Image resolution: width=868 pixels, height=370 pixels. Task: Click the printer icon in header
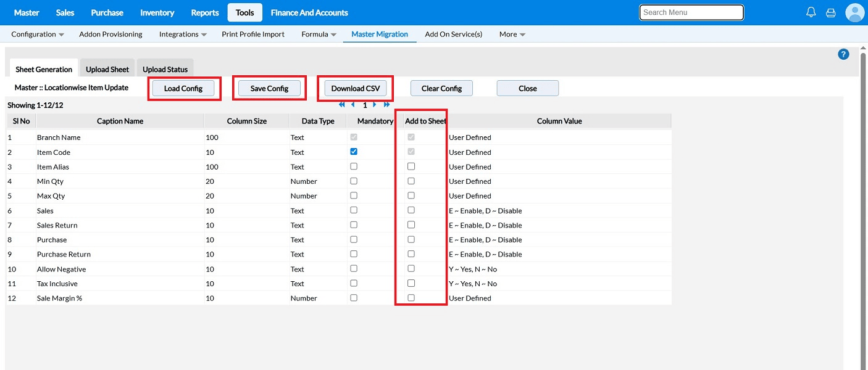click(830, 12)
